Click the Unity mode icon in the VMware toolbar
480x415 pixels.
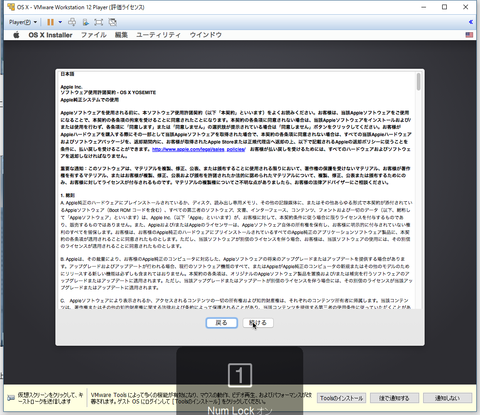pos(113,22)
